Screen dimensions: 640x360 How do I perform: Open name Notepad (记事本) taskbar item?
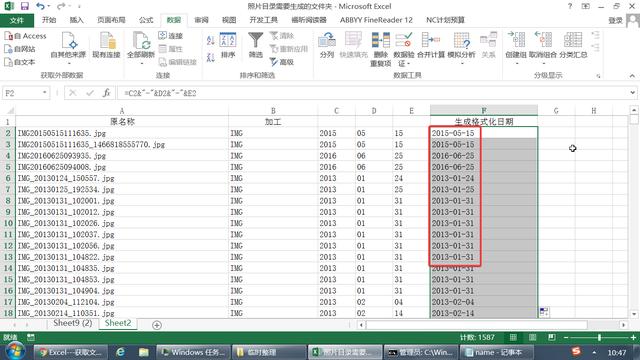point(496,352)
